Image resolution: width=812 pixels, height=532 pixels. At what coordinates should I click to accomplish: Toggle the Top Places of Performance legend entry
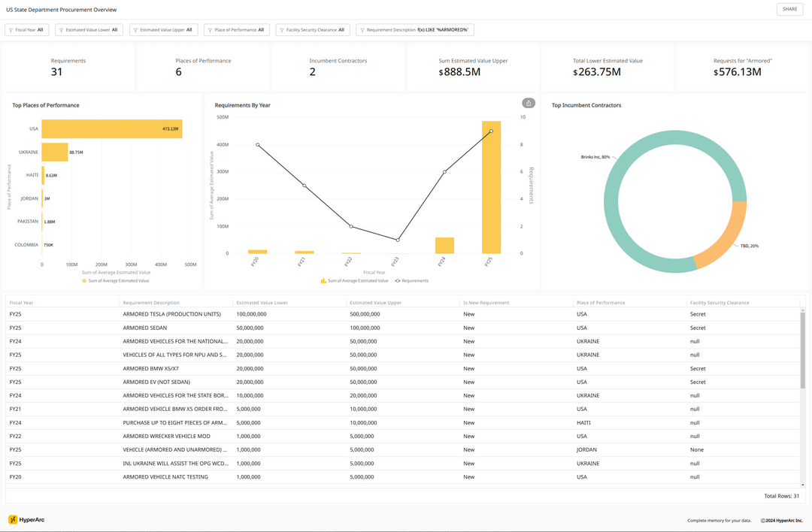point(115,281)
